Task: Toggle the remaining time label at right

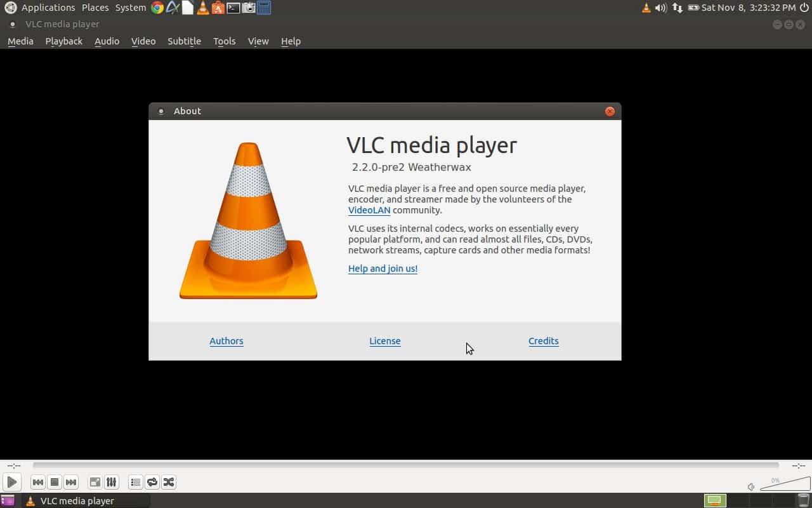Action: click(798, 465)
